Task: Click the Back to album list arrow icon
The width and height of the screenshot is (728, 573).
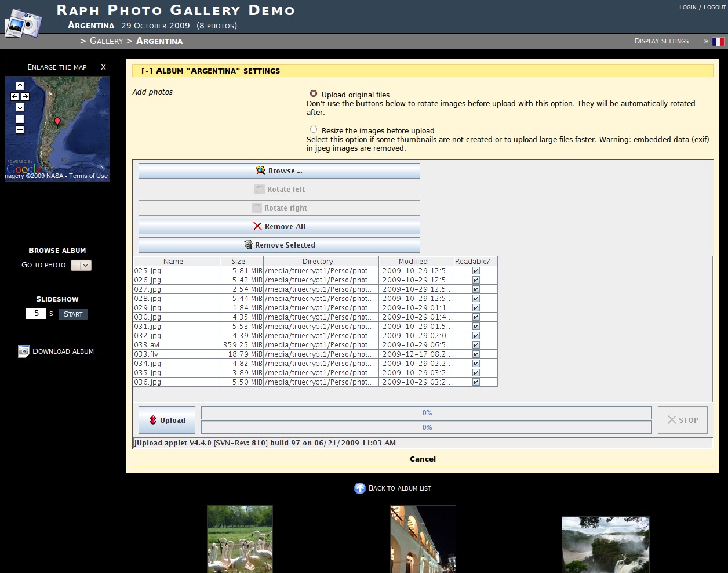Action: coord(360,488)
